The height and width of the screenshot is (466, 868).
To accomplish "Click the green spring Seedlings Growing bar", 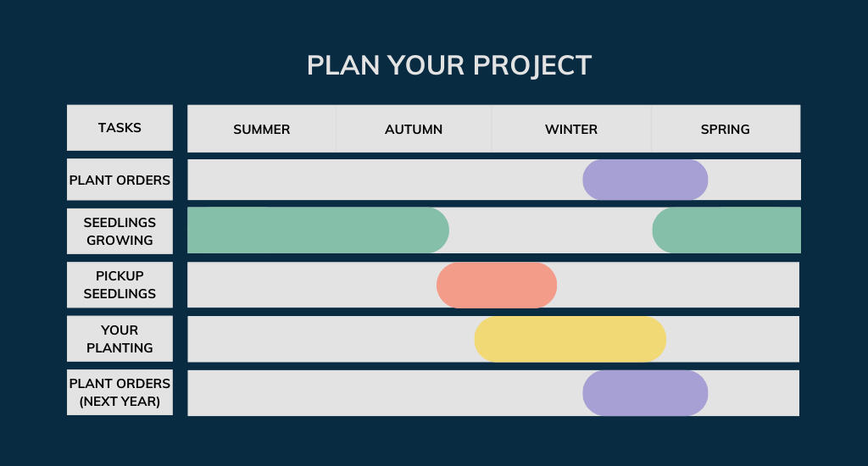I will point(726,230).
